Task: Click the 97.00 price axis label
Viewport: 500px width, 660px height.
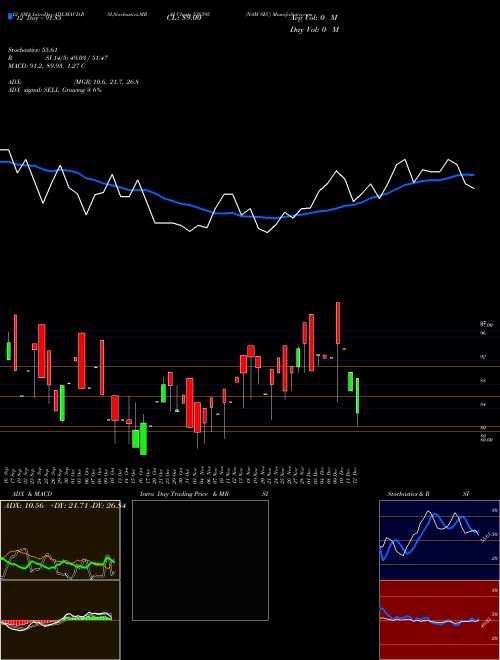Action: pyautogui.click(x=486, y=325)
